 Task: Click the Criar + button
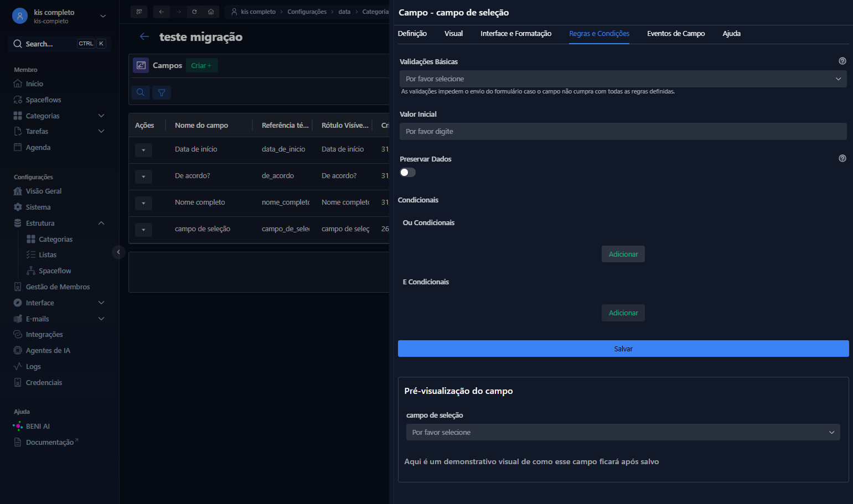[201, 65]
